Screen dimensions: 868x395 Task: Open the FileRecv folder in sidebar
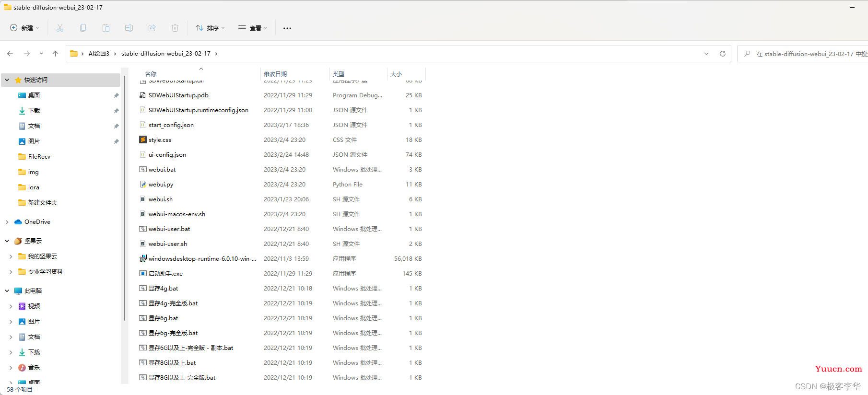point(39,156)
